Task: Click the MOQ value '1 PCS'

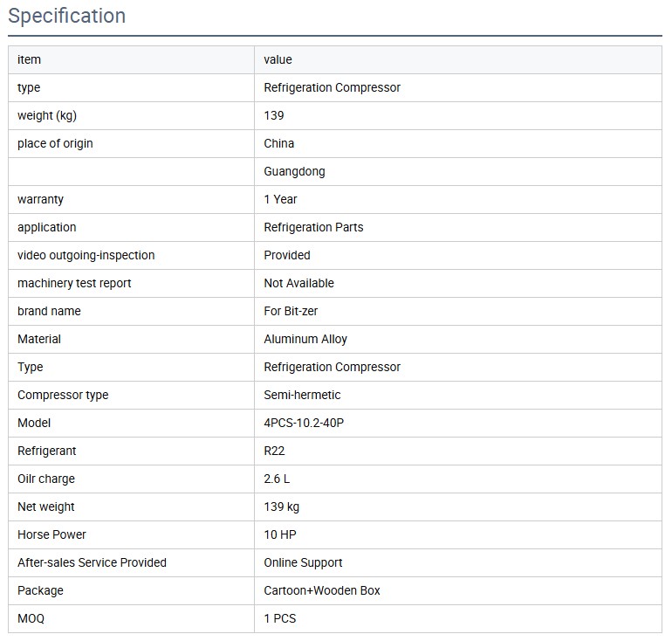Action: pyautogui.click(x=279, y=618)
